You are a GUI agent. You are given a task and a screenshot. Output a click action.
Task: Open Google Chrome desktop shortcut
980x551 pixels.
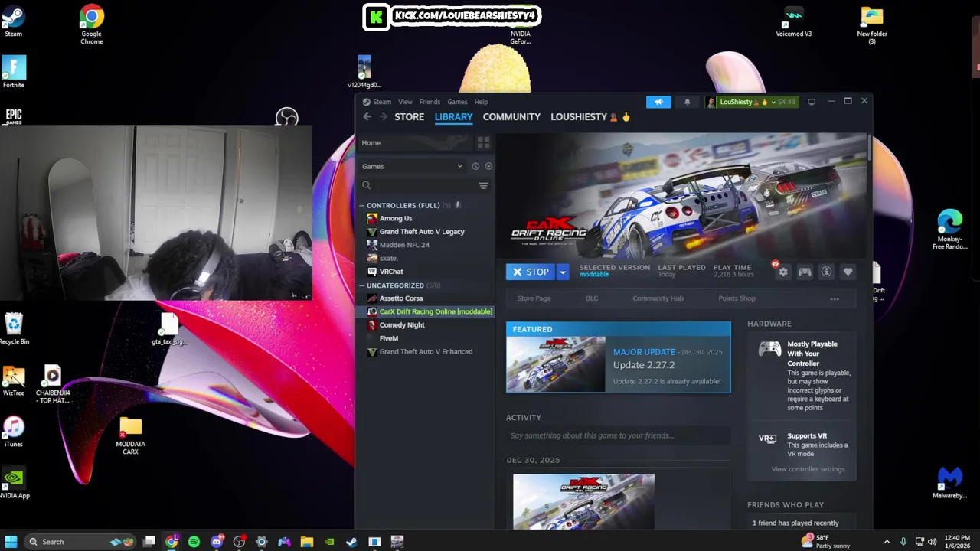(91, 24)
